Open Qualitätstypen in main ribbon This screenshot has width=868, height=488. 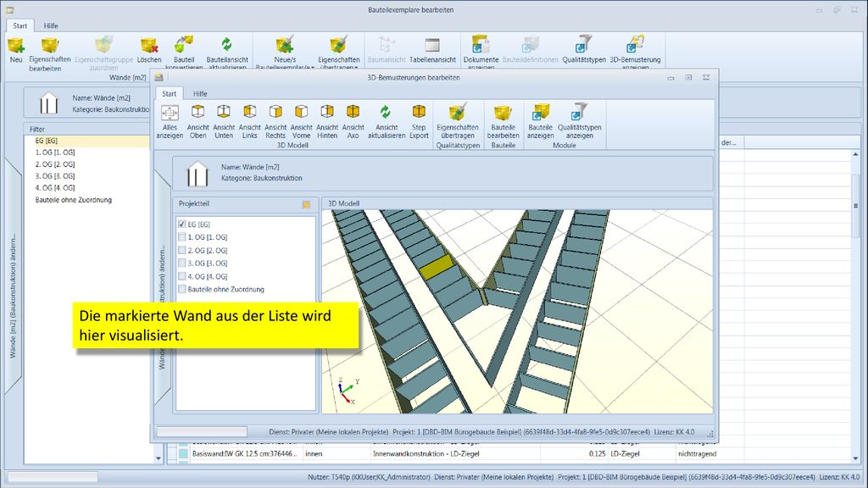coord(584,50)
